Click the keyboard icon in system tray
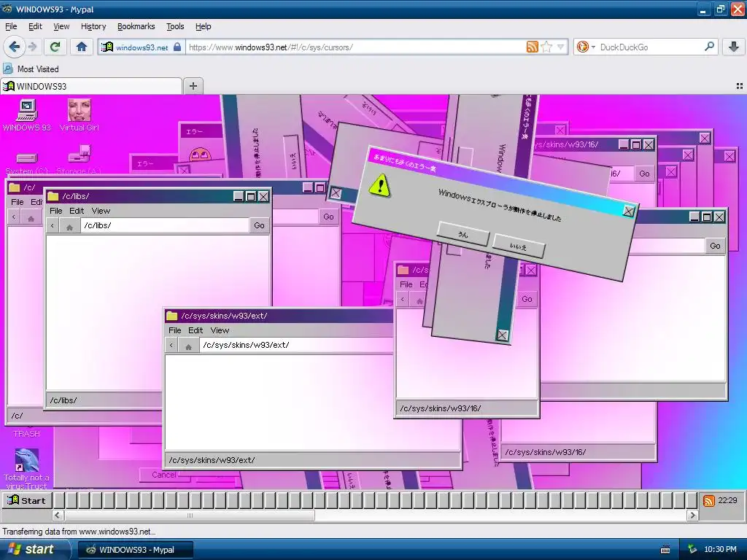The height and width of the screenshot is (560, 747). point(665,550)
